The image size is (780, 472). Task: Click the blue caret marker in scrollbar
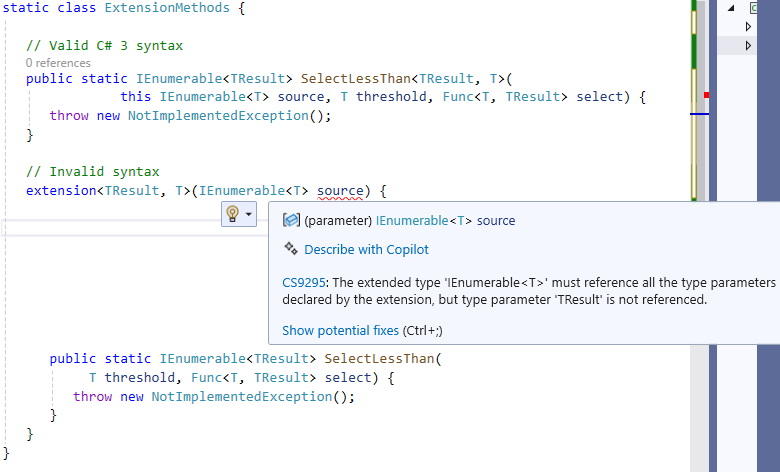699,114
